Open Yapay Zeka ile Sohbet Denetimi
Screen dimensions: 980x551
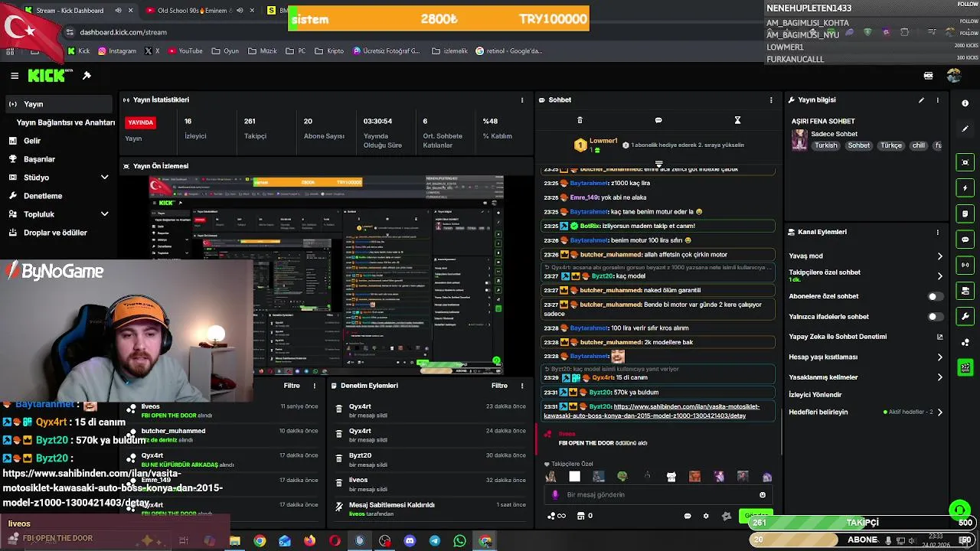pyautogui.click(x=866, y=337)
